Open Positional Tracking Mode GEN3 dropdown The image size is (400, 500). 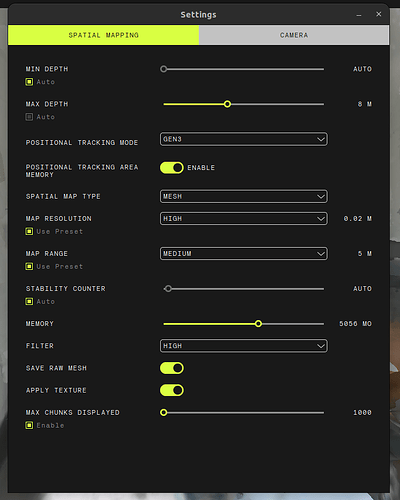(x=244, y=139)
